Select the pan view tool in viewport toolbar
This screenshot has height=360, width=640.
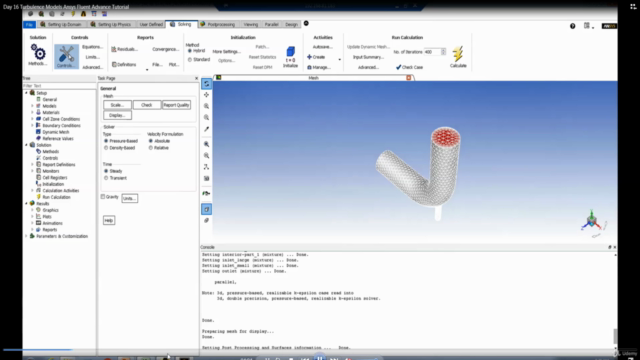pyautogui.click(x=207, y=95)
